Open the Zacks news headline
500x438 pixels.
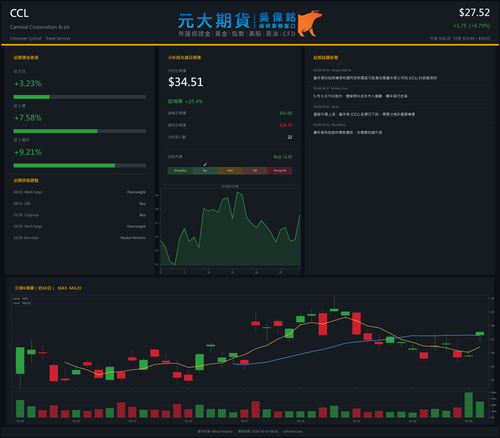coord(364,114)
